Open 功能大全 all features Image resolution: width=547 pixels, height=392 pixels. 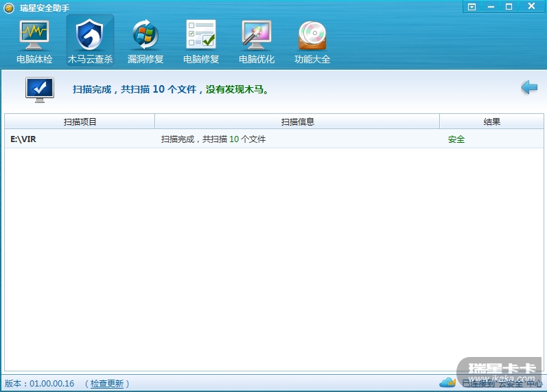click(312, 41)
